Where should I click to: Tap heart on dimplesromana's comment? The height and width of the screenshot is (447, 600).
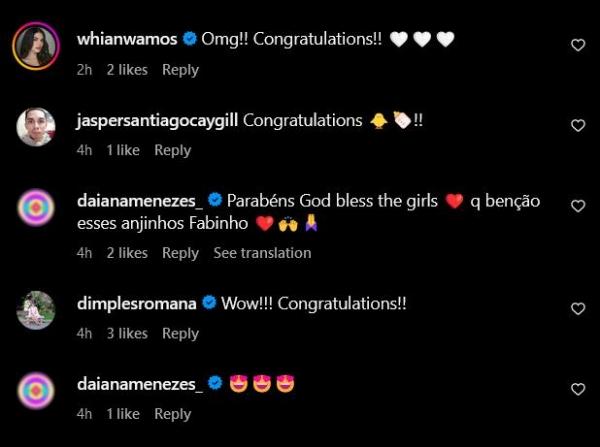(578, 308)
